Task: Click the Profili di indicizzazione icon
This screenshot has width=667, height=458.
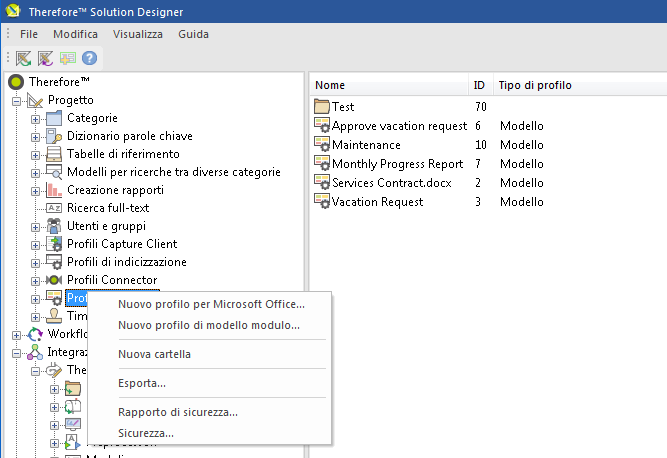Action: (x=54, y=262)
